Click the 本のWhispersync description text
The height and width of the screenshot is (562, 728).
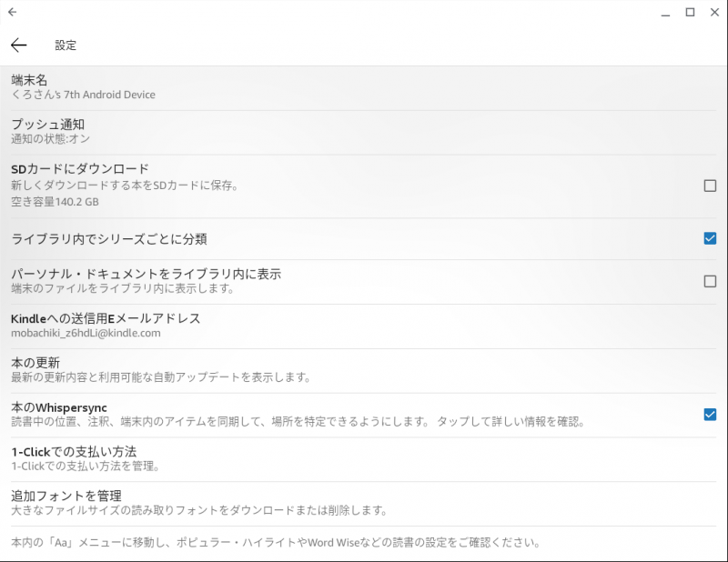coord(298,422)
